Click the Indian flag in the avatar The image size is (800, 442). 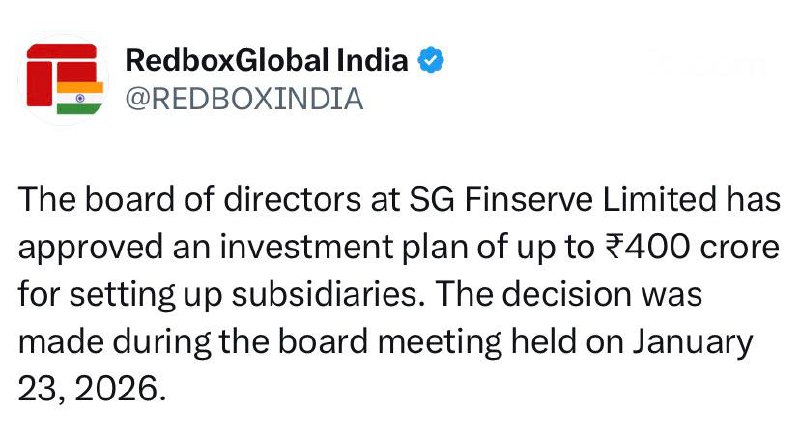click(79, 97)
